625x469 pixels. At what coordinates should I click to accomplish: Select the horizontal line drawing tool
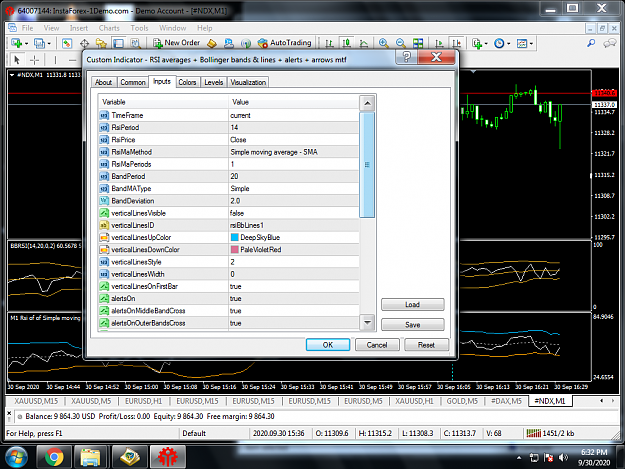point(72,60)
